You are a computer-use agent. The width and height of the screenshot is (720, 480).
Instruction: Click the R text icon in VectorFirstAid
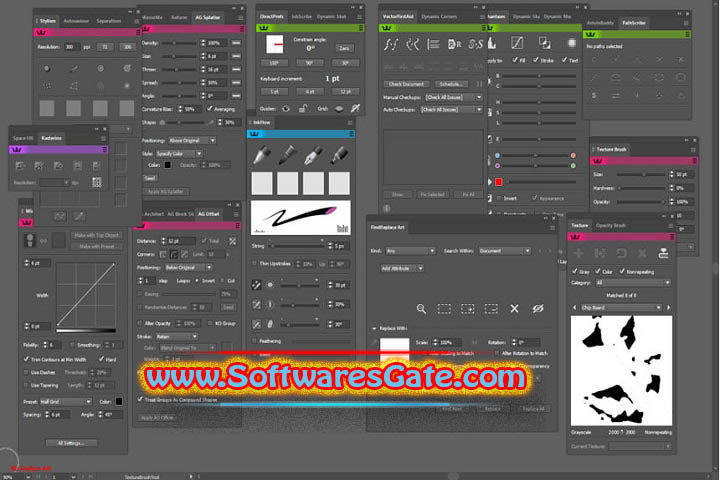(454, 44)
